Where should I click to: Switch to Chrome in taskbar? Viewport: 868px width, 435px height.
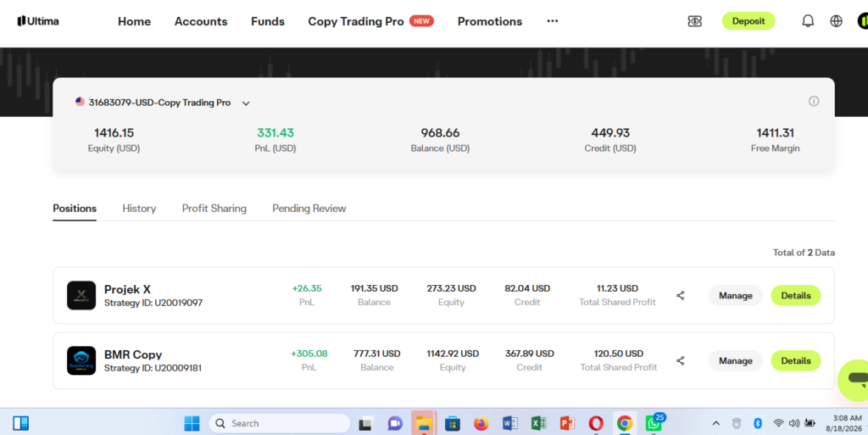pos(625,424)
